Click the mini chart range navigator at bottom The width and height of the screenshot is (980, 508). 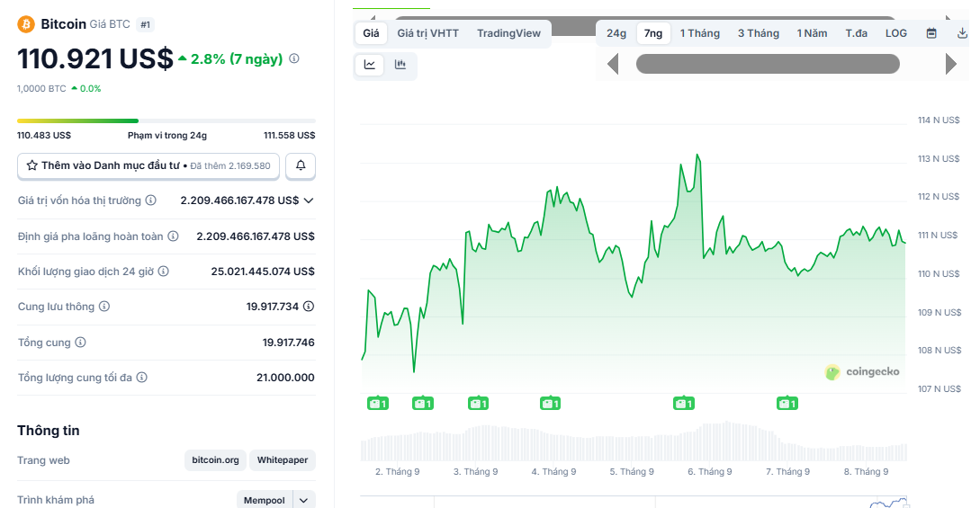(x=634, y=502)
